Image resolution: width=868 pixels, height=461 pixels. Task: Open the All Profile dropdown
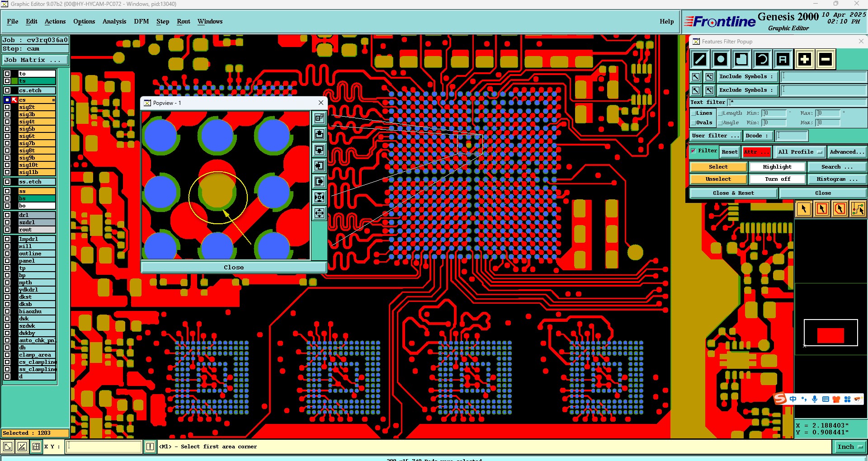800,152
